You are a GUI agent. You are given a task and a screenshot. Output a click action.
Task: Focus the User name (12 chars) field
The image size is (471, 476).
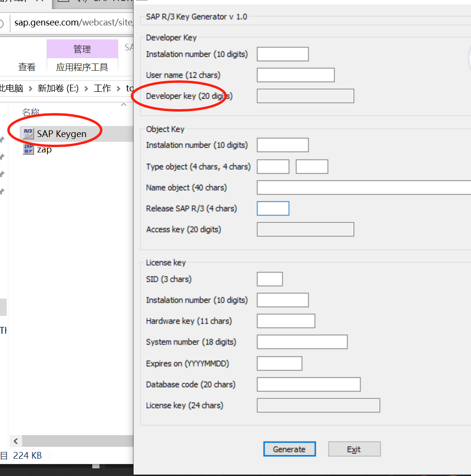coord(296,75)
